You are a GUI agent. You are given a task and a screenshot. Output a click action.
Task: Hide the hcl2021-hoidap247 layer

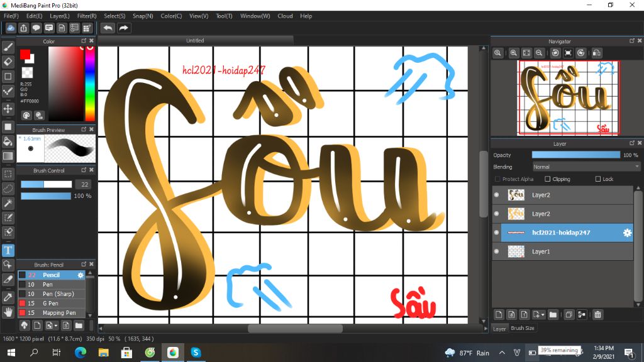497,233
